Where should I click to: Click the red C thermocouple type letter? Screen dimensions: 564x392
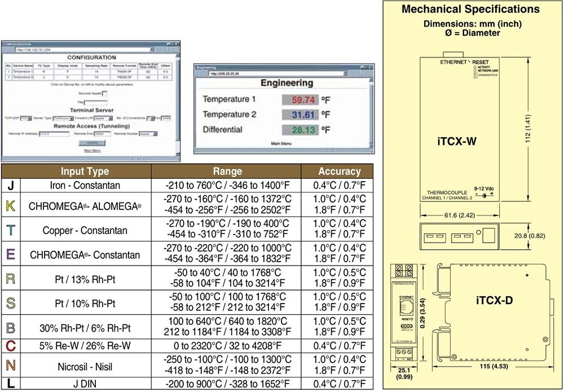[10, 345]
